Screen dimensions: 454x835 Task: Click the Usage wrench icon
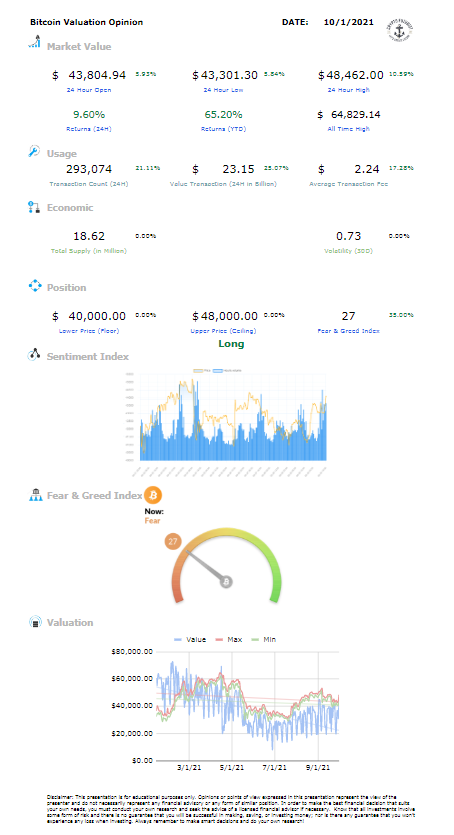pos(34,151)
